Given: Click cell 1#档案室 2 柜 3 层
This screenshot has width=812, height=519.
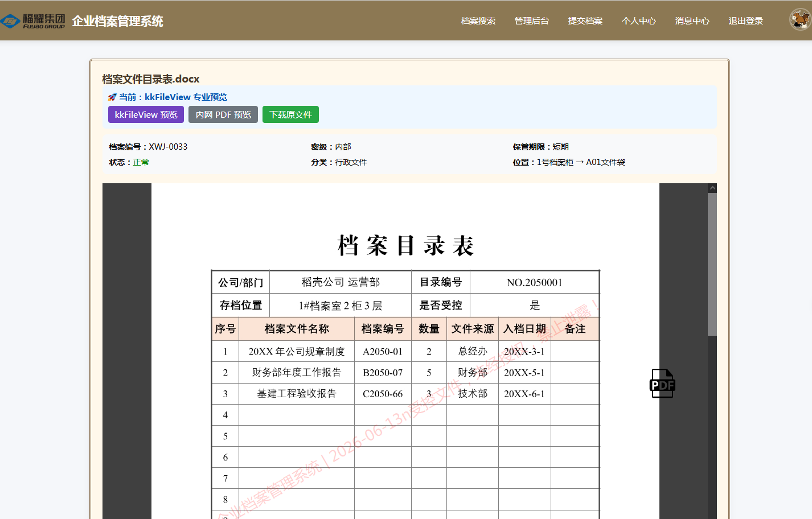Looking at the screenshot, I should [x=341, y=306].
